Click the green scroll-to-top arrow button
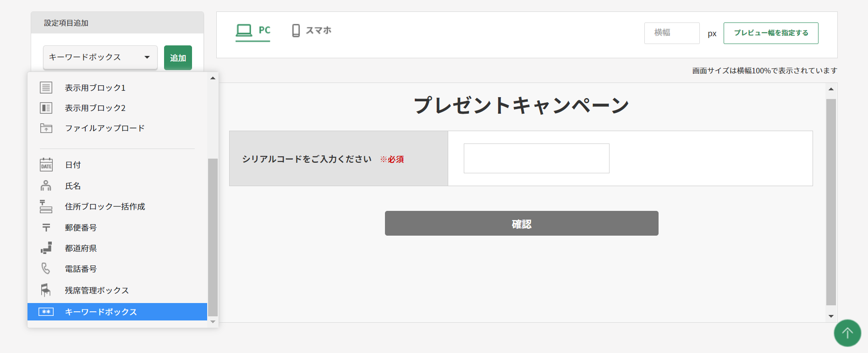 pyautogui.click(x=847, y=333)
